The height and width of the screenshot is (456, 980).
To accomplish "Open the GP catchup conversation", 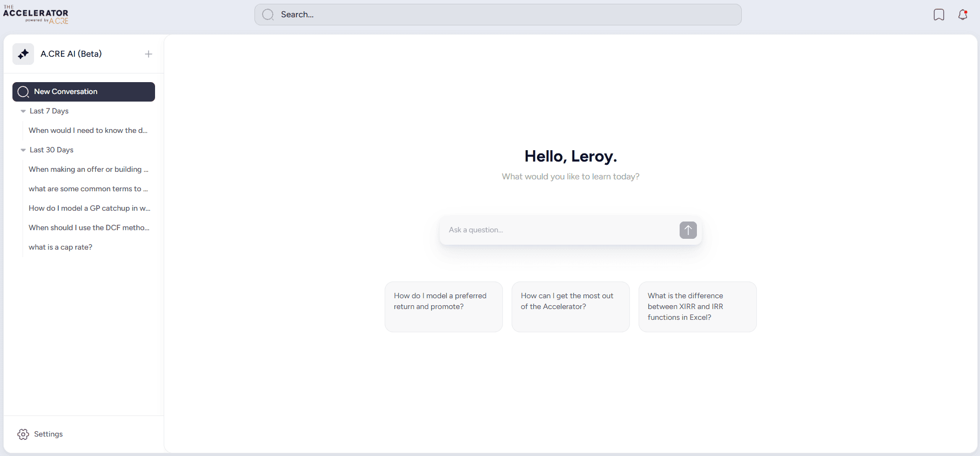I will (x=89, y=209).
